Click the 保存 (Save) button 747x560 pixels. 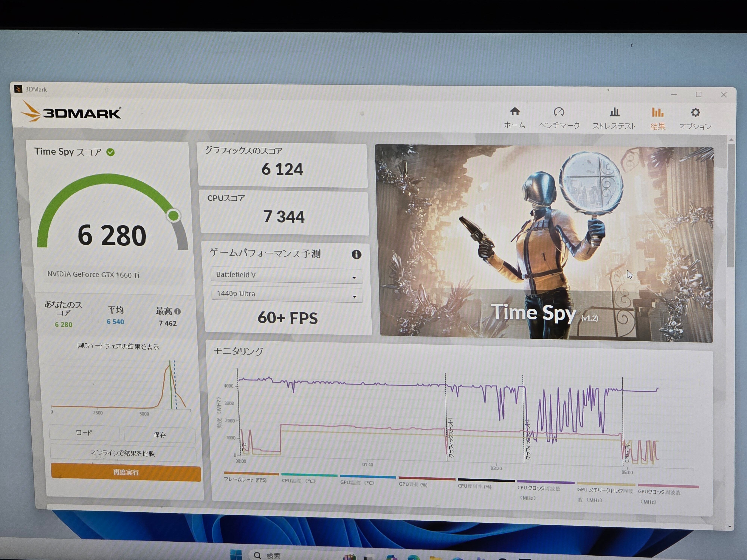pyautogui.click(x=159, y=434)
